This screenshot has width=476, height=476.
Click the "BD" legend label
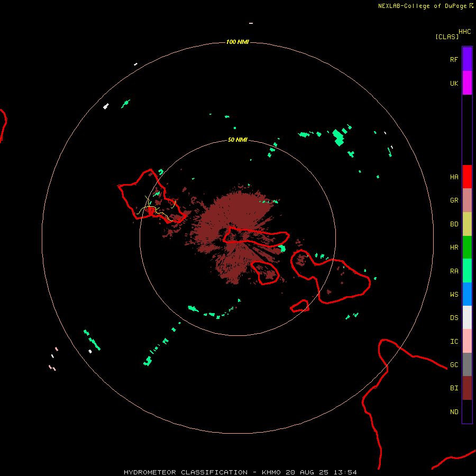coord(454,224)
